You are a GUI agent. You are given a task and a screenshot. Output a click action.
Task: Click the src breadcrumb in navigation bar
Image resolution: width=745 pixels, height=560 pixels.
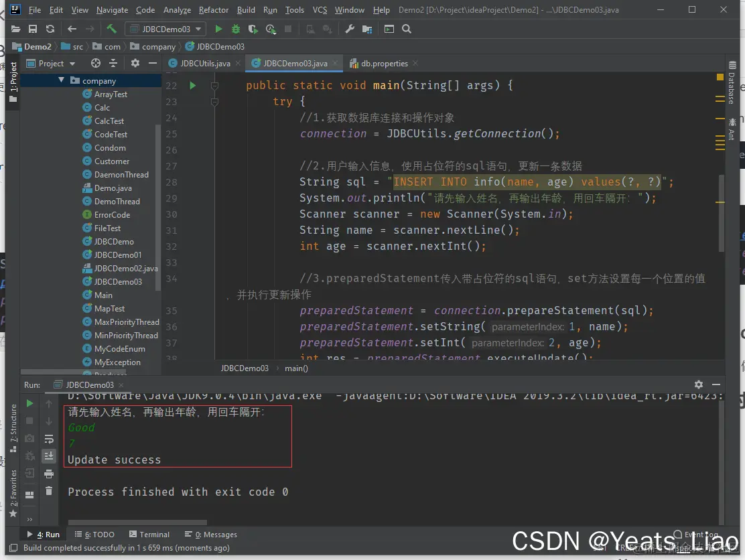(72, 46)
